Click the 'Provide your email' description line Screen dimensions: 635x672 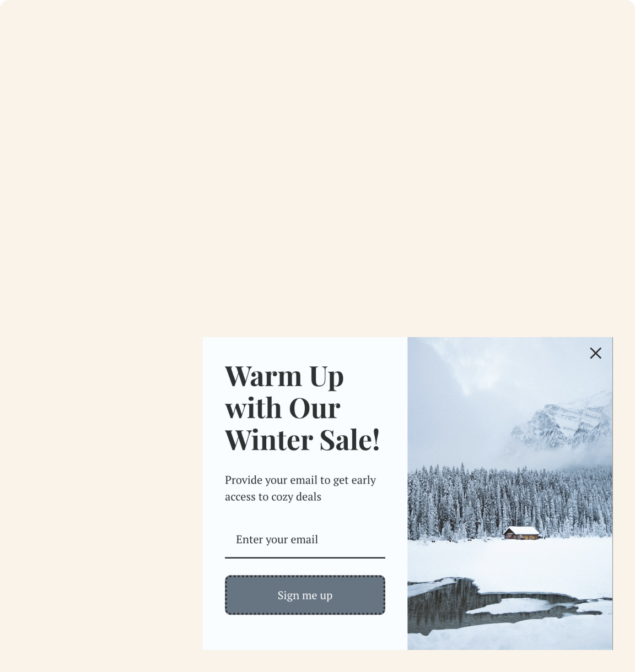(x=300, y=480)
